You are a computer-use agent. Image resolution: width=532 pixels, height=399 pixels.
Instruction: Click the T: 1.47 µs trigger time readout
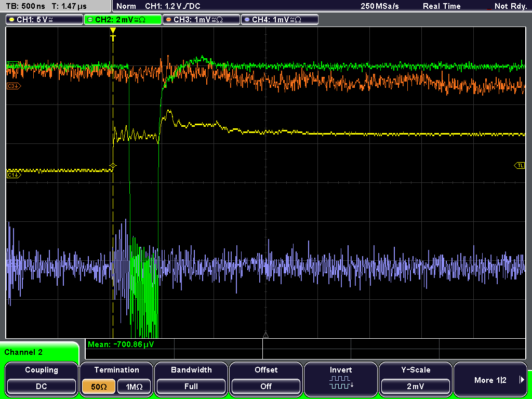tap(70, 6)
